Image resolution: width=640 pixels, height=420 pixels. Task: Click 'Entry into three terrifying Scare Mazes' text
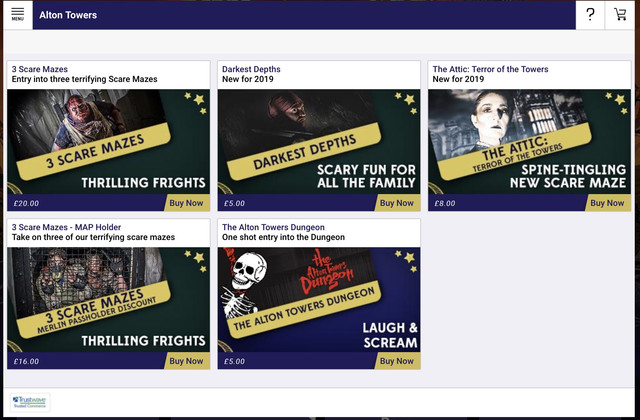(84, 79)
